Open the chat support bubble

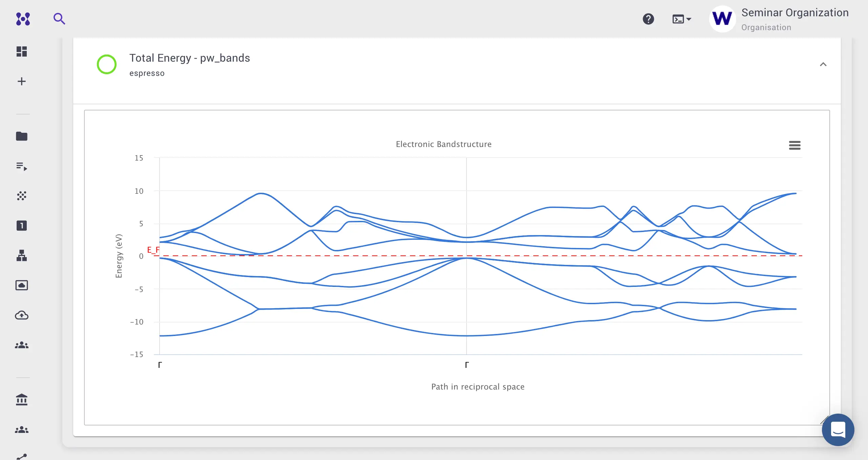[838, 430]
